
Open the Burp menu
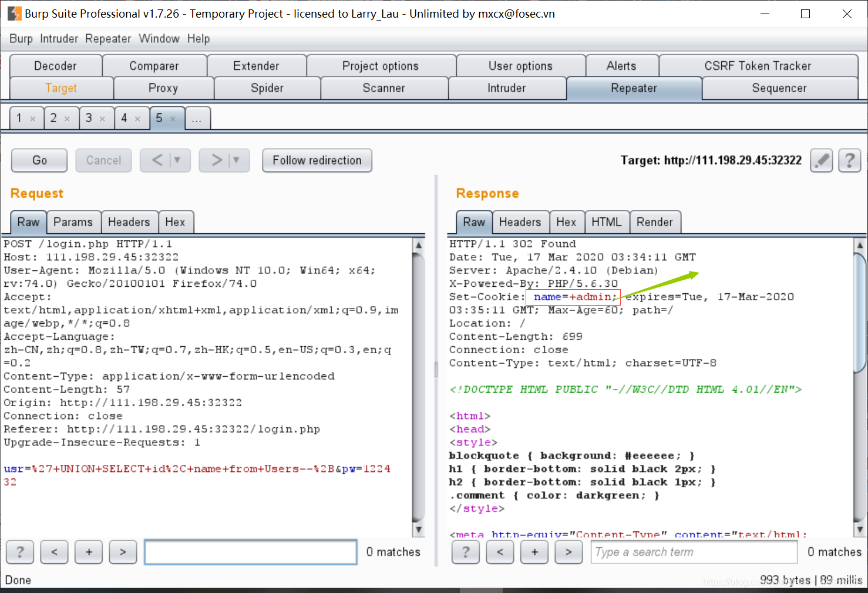tap(21, 39)
